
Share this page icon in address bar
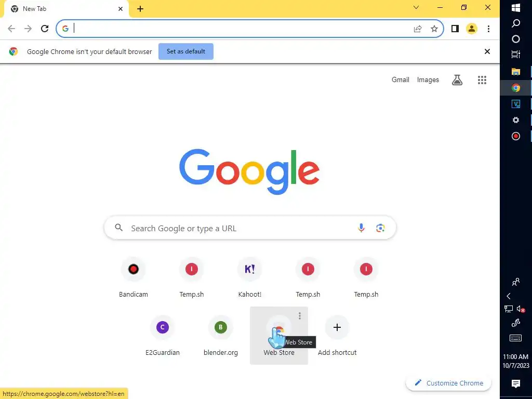[x=418, y=29]
